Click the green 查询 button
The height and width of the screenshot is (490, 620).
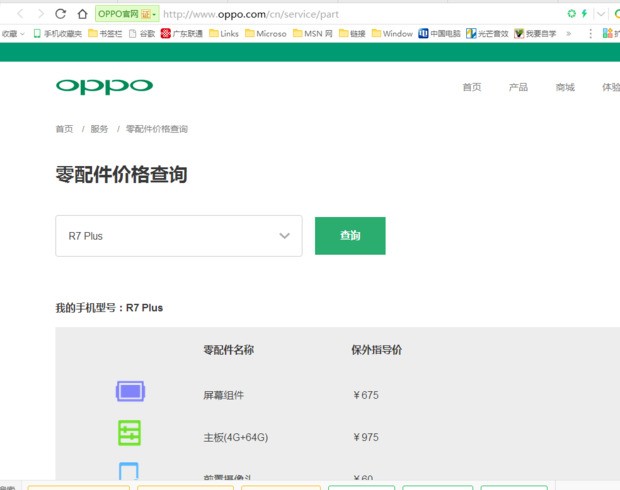point(350,236)
